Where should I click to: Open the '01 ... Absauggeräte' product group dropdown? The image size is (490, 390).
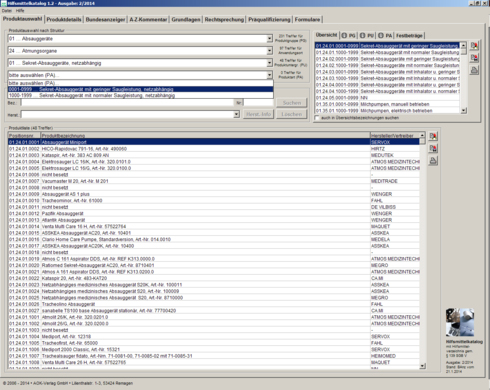tap(270, 39)
